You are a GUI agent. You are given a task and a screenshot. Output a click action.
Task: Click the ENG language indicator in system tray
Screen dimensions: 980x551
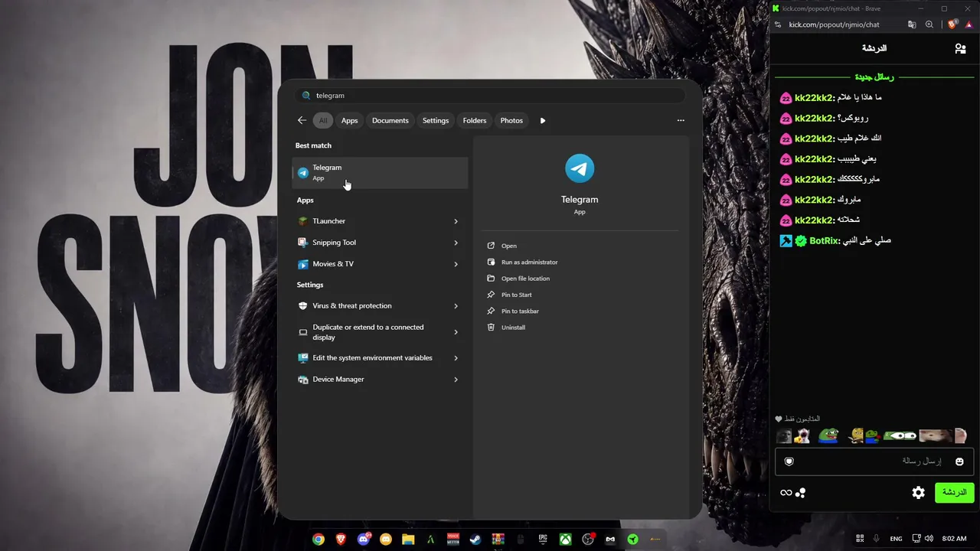896,539
